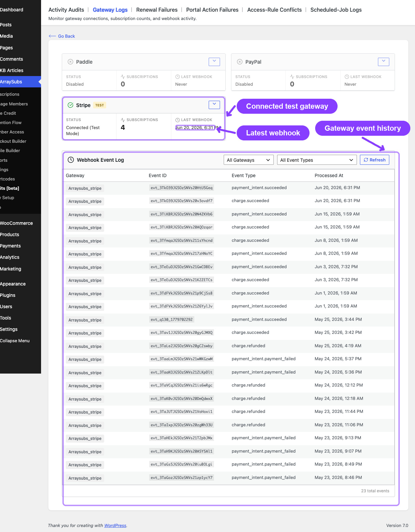Click event ID evt_3TaLe2JG50zSNVs20gC2swby
Image resolution: width=415 pixels, height=532 pixels.
tap(182, 346)
